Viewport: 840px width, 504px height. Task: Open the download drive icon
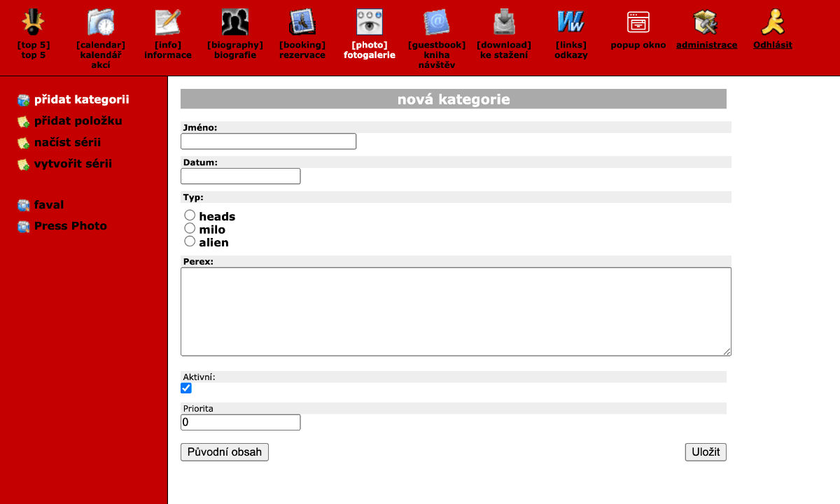coord(504,22)
